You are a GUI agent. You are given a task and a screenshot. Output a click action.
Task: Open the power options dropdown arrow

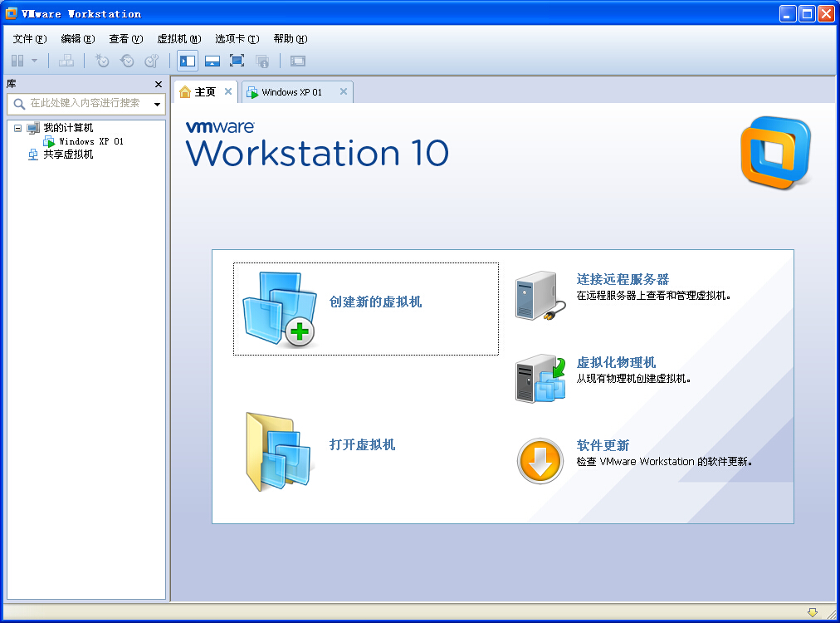(x=35, y=61)
